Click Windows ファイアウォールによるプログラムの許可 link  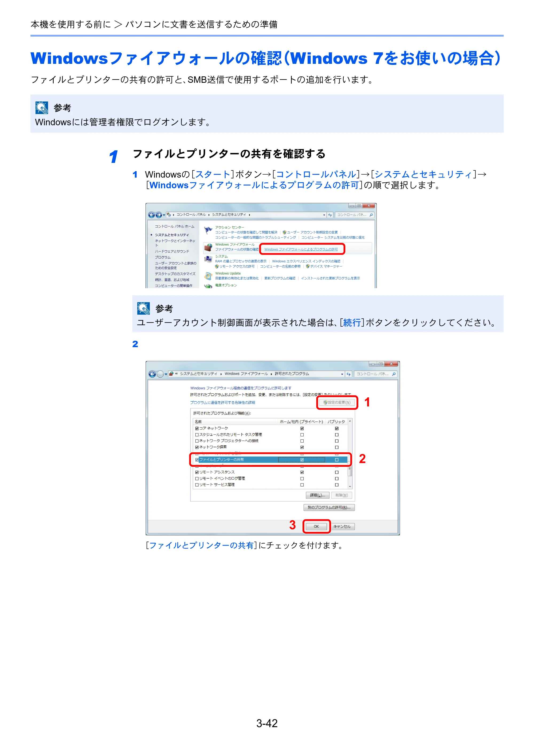pos(301,249)
